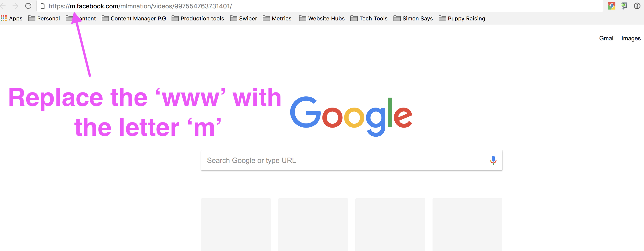Screen dimensions: 644x251
Task: Open the Gmail link
Action: [607, 38]
